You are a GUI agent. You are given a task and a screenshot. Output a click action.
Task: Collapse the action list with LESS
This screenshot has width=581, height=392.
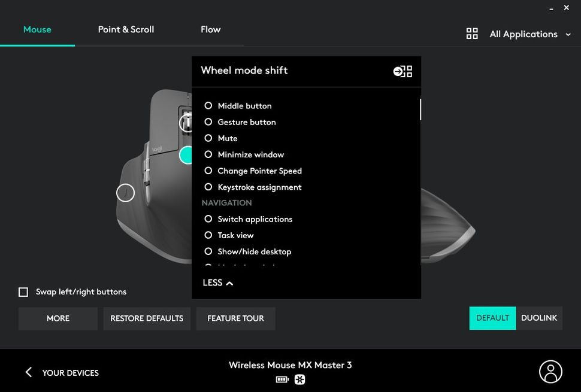(x=217, y=282)
